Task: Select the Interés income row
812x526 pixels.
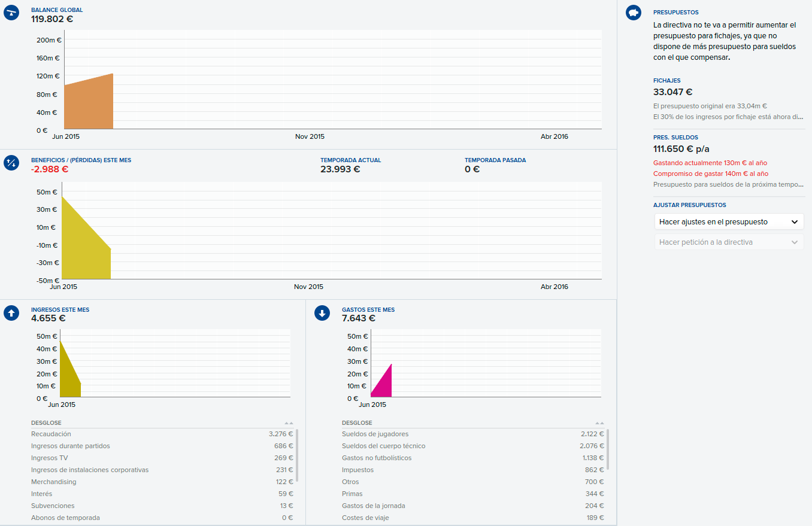Action: click(x=162, y=494)
